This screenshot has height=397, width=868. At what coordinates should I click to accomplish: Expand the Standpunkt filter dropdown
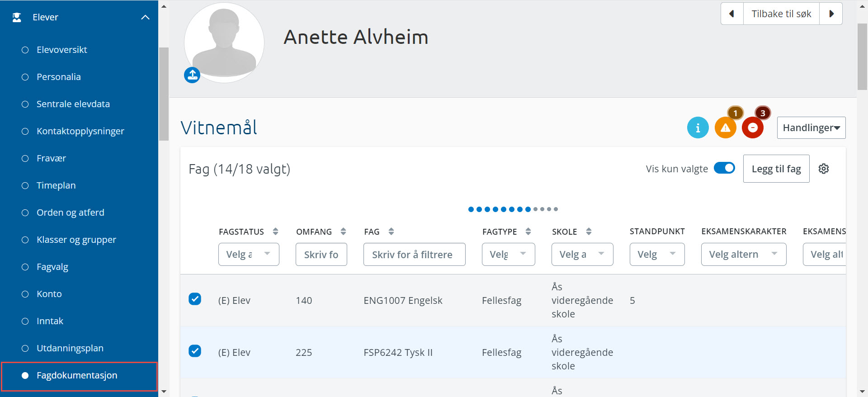657,254
